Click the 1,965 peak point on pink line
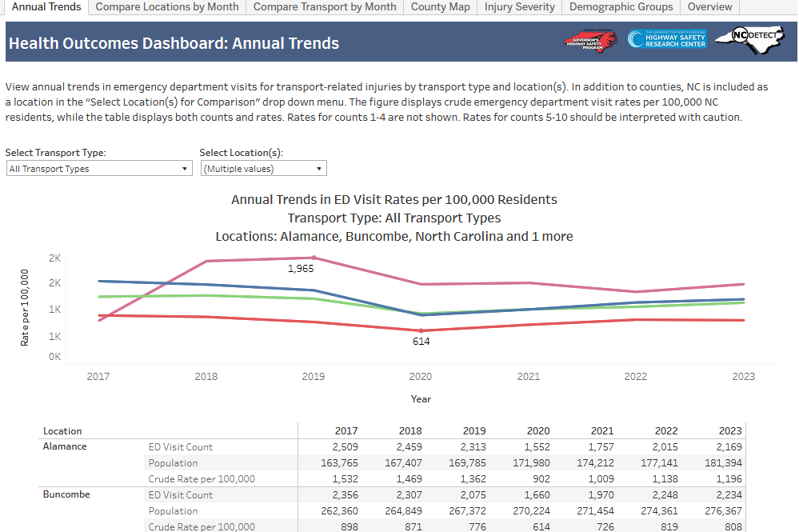Image resolution: width=799 pixels, height=532 pixels. (x=314, y=258)
